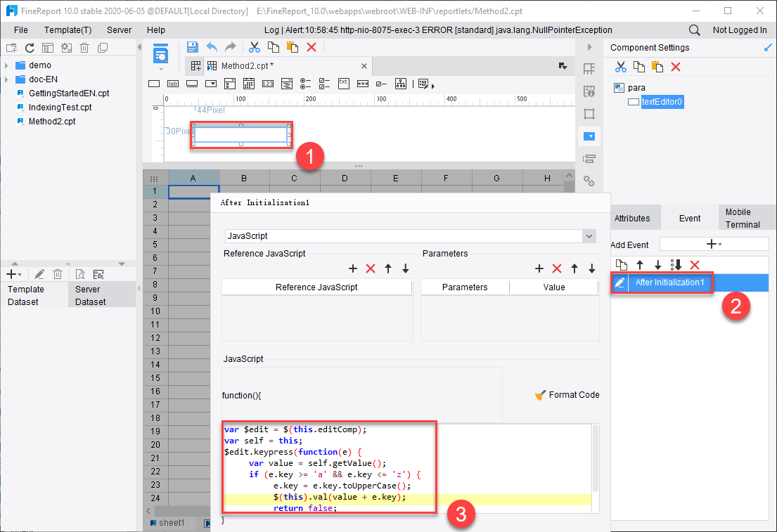Delete the selected event with red X
This screenshot has width=777, height=532.
[x=695, y=265]
